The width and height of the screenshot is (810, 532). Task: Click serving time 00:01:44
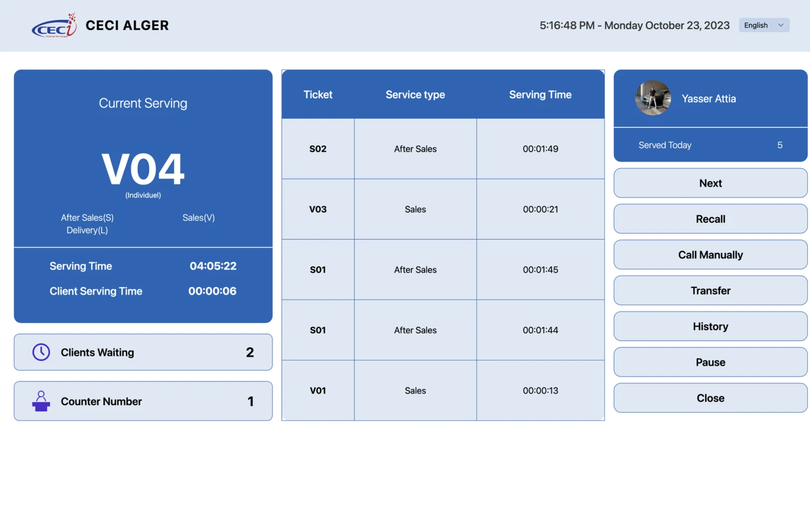coord(540,330)
